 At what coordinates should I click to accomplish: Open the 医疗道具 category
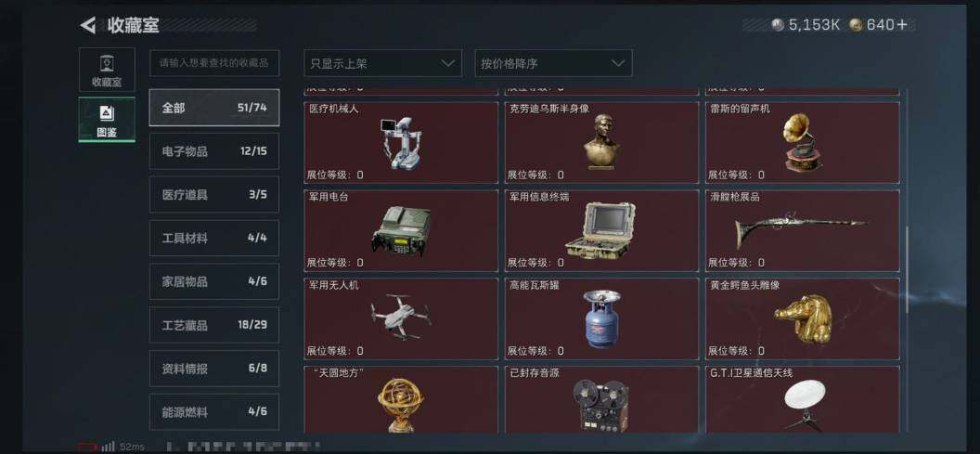click(x=214, y=194)
